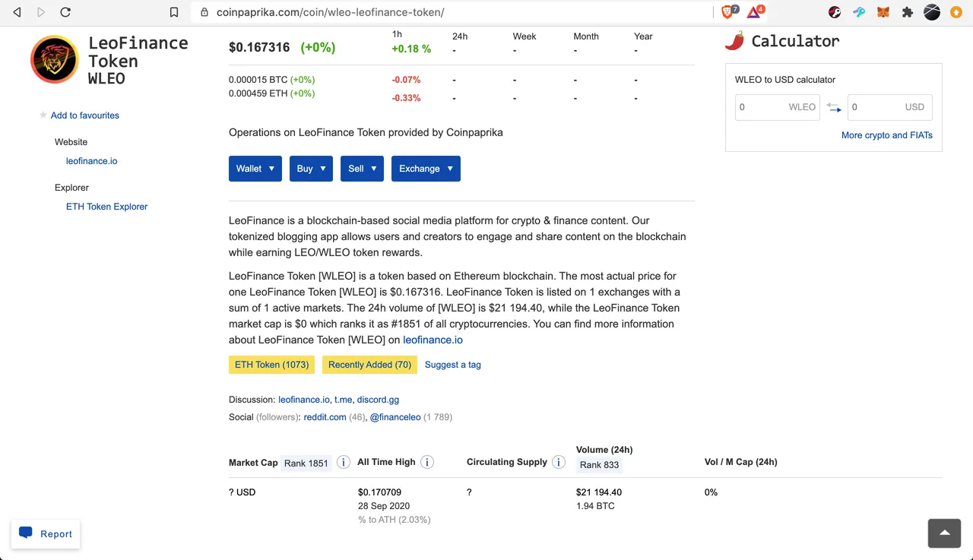Screen dimensions: 973x560
Task: Open leofinance.io link in description paragraph
Action: click(x=433, y=340)
